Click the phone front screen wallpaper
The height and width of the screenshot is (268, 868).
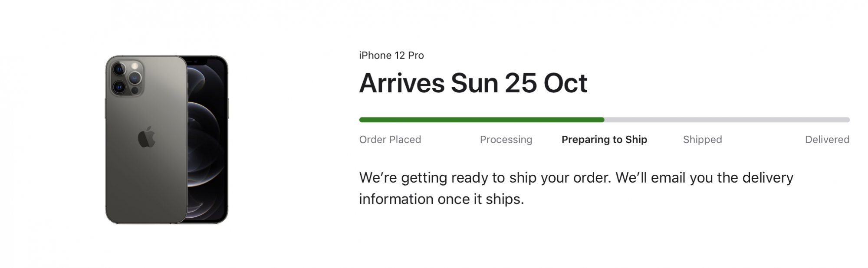tap(207, 143)
